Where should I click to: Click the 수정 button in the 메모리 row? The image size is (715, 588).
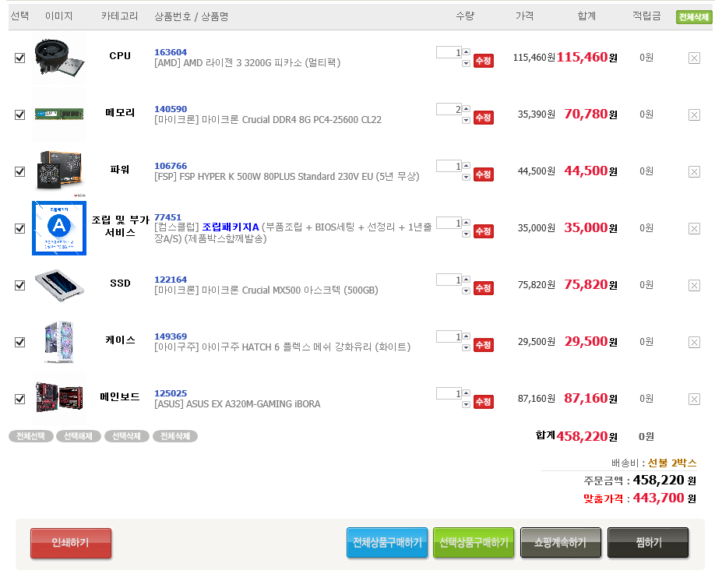[484, 118]
